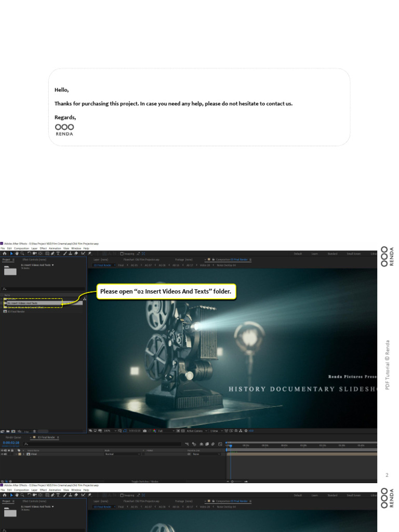Open composition mini-flowchart icon in timeline
This screenshot has height=532, width=399.
point(187,444)
